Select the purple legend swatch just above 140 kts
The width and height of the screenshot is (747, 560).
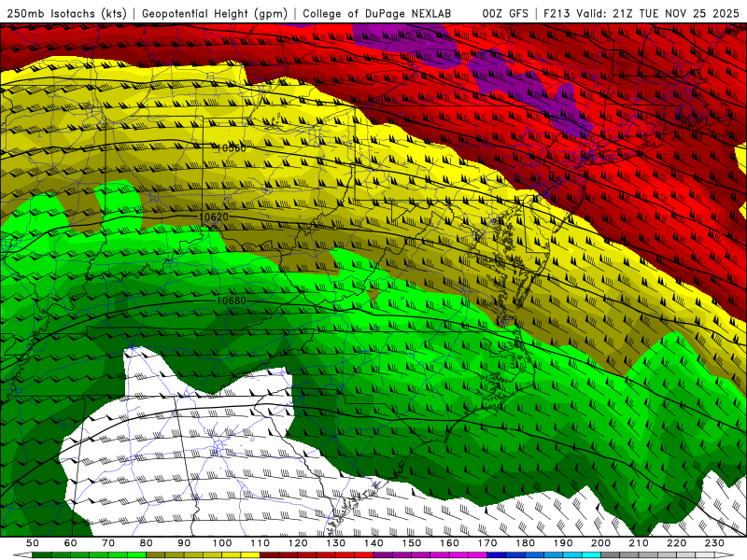(383, 554)
